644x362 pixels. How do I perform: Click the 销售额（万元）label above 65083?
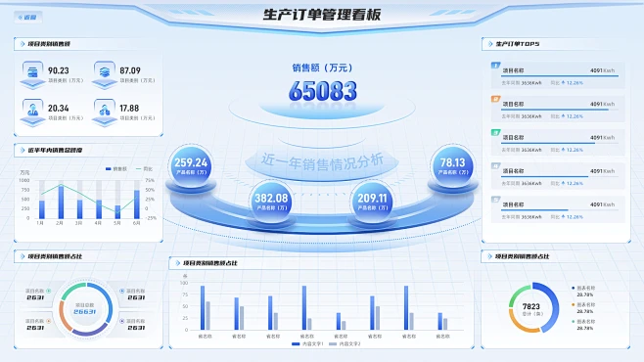(322, 68)
